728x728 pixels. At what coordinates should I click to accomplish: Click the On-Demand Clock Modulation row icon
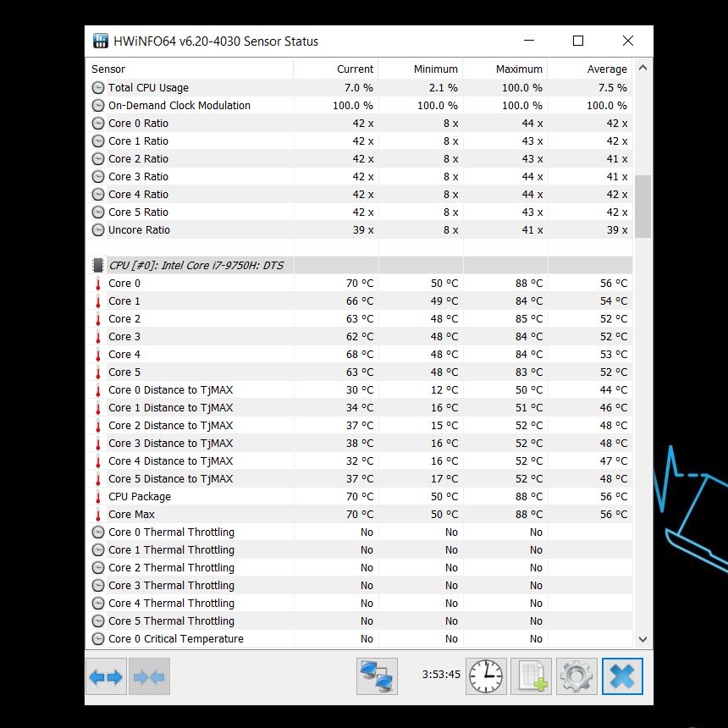click(x=98, y=106)
